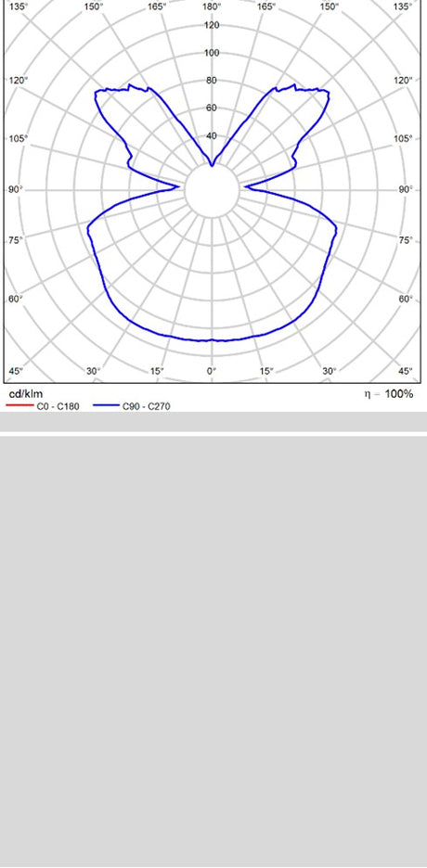The height and width of the screenshot is (868, 427).
Task: Click the left-side 90° angle label
Action: [16, 190]
